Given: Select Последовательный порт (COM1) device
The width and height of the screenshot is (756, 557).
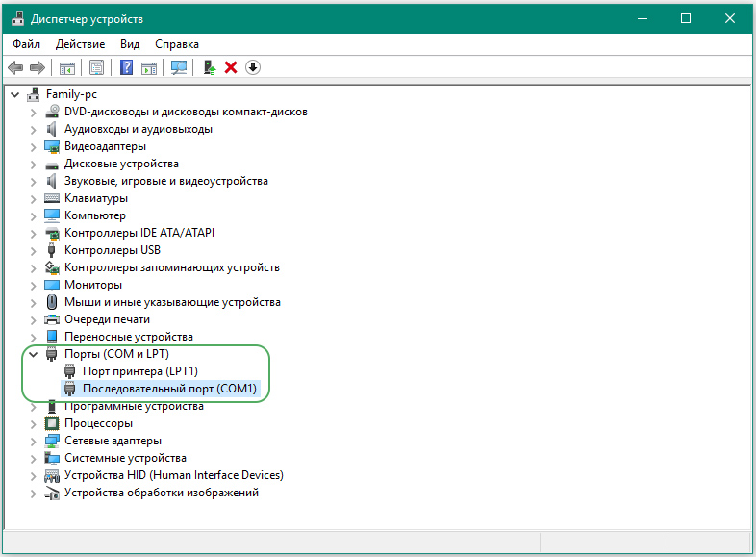Looking at the screenshot, I should pyautogui.click(x=169, y=389).
